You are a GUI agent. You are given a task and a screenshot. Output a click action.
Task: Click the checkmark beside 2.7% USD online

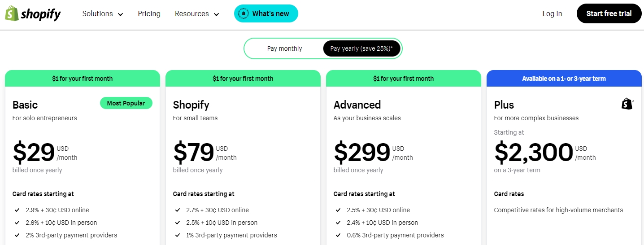[x=178, y=210]
